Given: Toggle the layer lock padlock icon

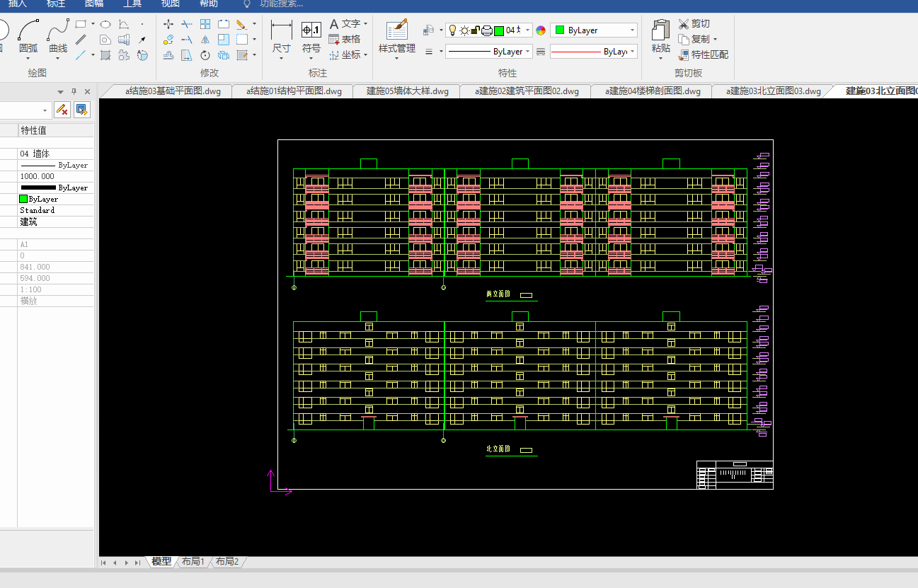Looking at the screenshot, I should [x=476, y=30].
